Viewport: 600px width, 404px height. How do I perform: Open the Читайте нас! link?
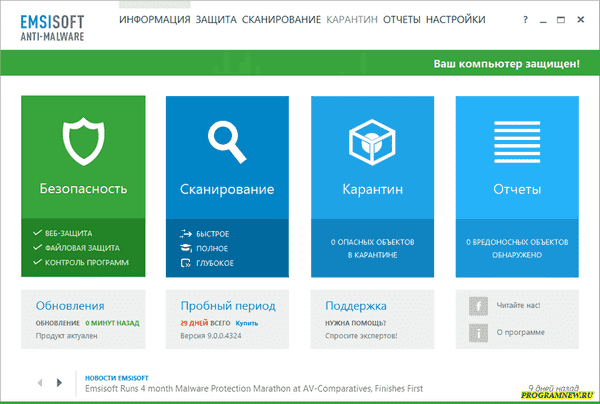point(518,305)
